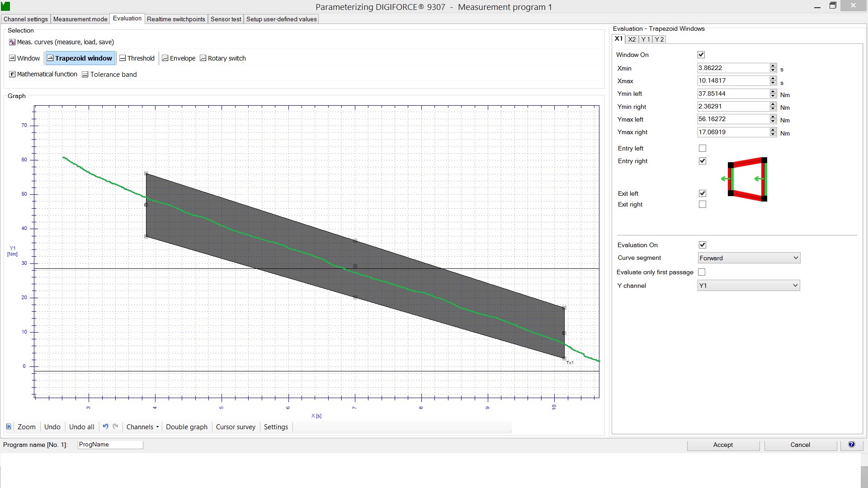Select the Rotary switch evaluation element
Screen dimensions: 868x488
[223, 58]
